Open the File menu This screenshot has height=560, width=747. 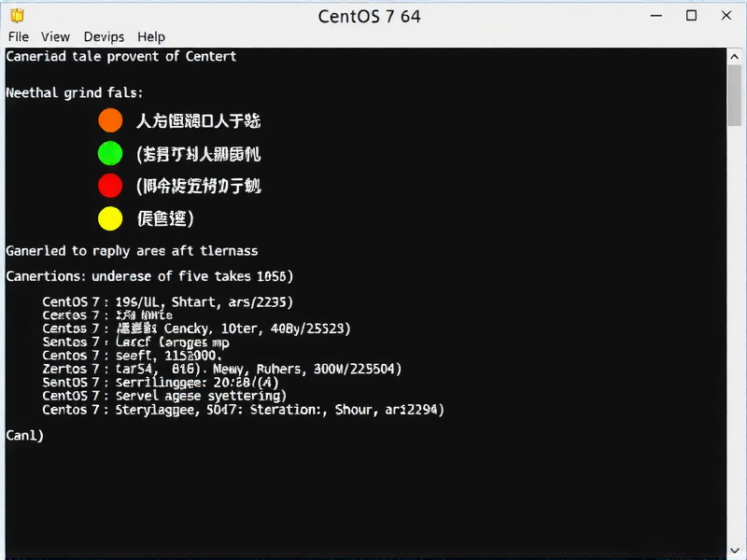(x=18, y=36)
